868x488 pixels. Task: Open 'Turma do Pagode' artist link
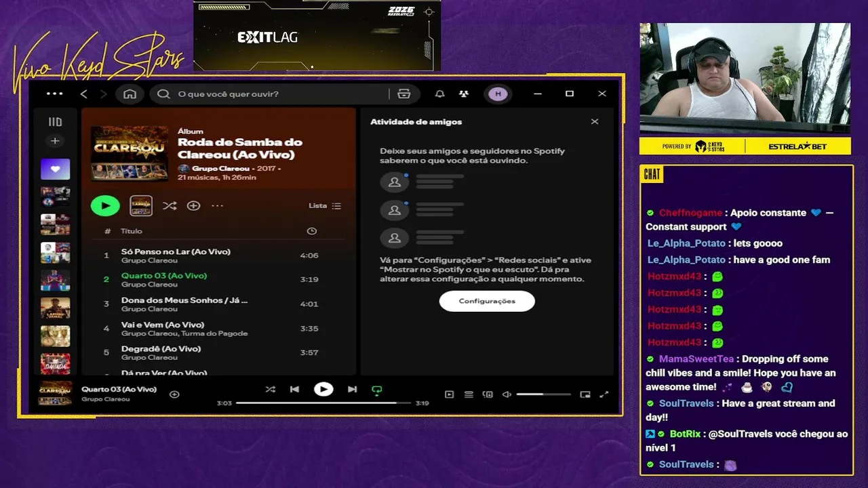coord(216,333)
